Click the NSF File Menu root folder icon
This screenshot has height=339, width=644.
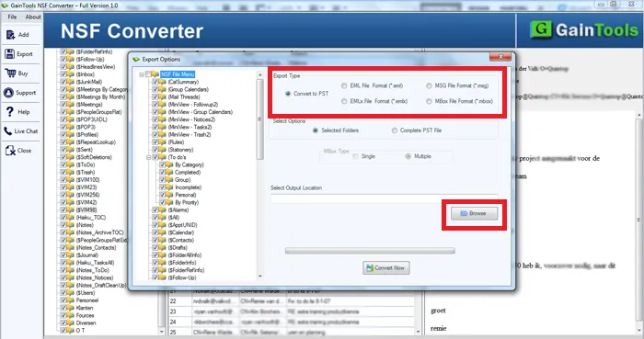pos(155,74)
